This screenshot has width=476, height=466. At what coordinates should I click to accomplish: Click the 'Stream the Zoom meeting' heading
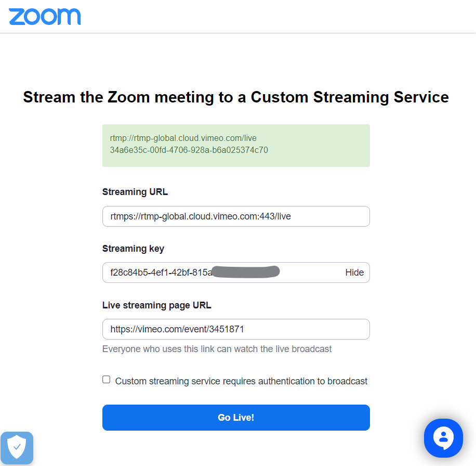(236, 97)
